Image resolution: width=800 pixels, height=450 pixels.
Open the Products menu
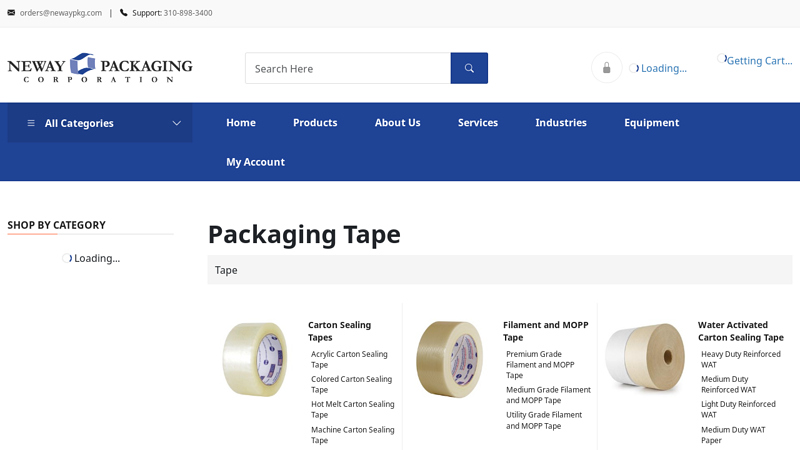(315, 122)
